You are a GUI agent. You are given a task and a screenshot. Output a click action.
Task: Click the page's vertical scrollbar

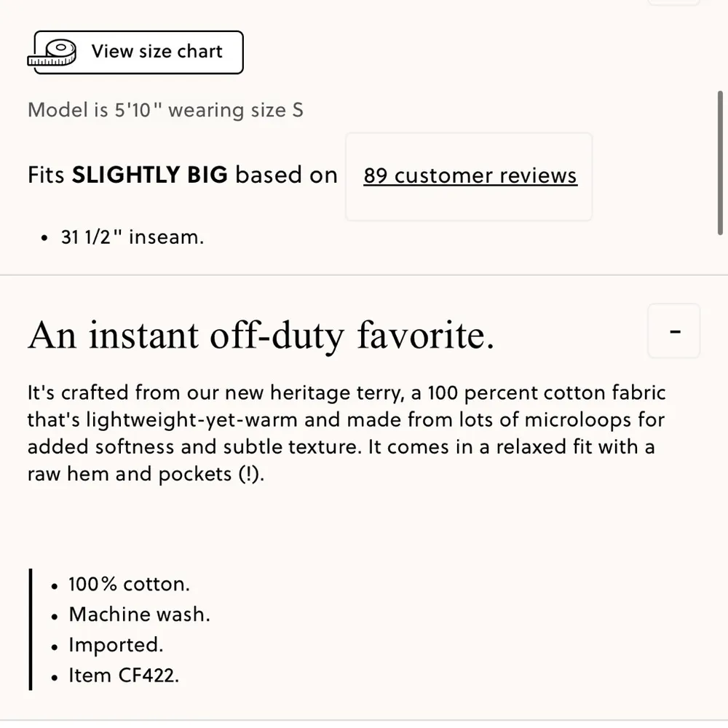[720, 163]
